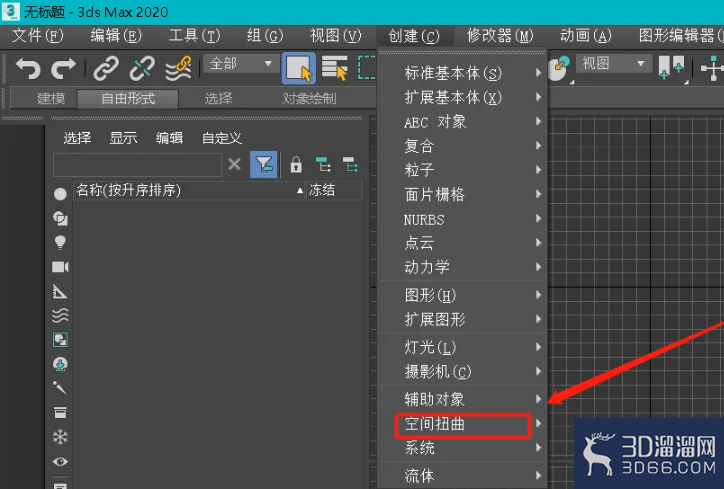Image resolution: width=724 pixels, height=489 pixels.
Task: Switch to 对象绘制 ribbon tab
Action: point(309,98)
